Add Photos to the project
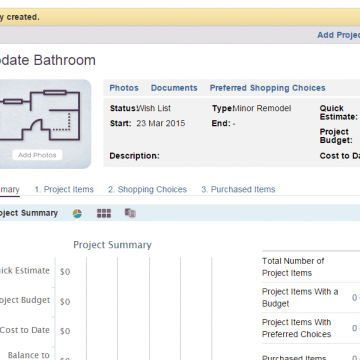Viewport: 360px width, 360px height. (x=37, y=155)
